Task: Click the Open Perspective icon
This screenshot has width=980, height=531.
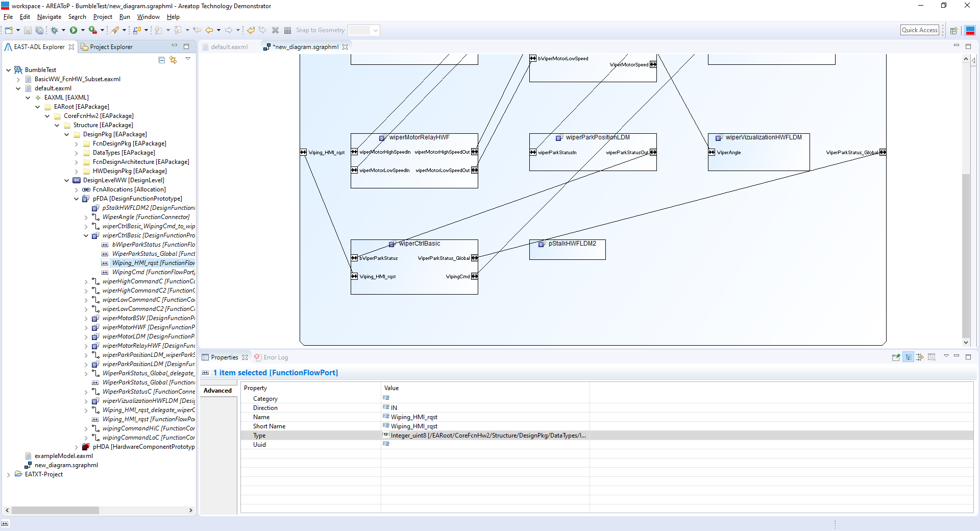Action: click(953, 31)
